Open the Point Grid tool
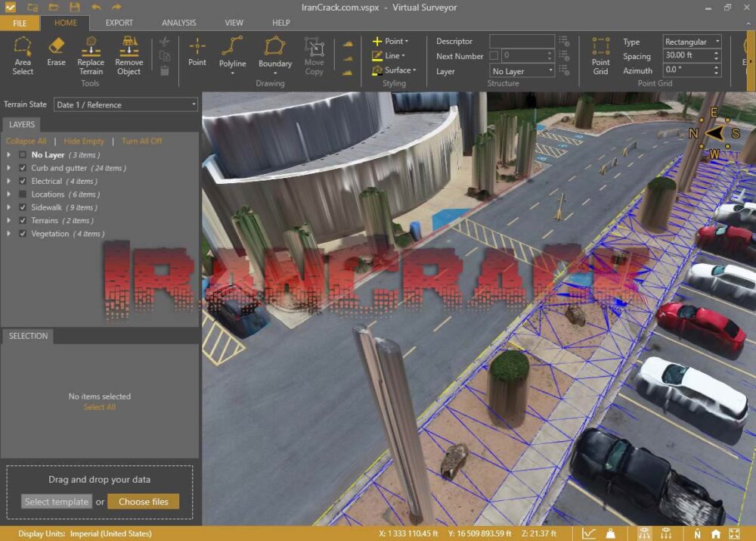The image size is (756, 541). coord(600,56)
